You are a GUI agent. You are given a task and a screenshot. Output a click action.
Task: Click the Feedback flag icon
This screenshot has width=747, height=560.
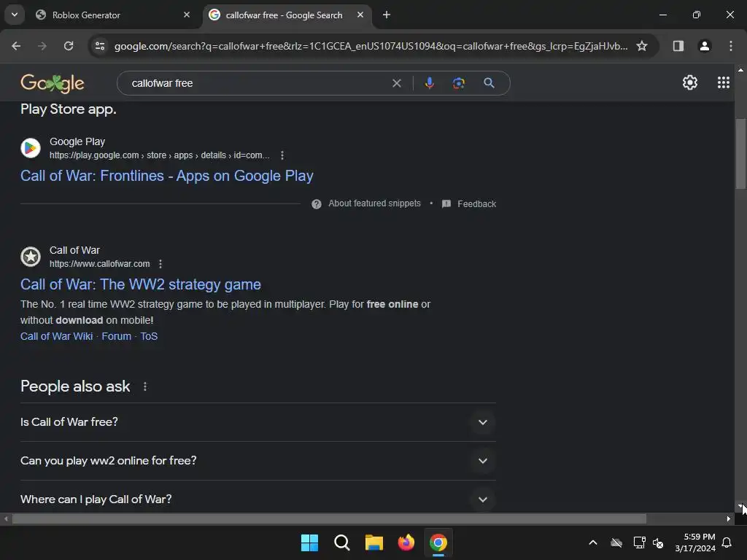(446, 204)
